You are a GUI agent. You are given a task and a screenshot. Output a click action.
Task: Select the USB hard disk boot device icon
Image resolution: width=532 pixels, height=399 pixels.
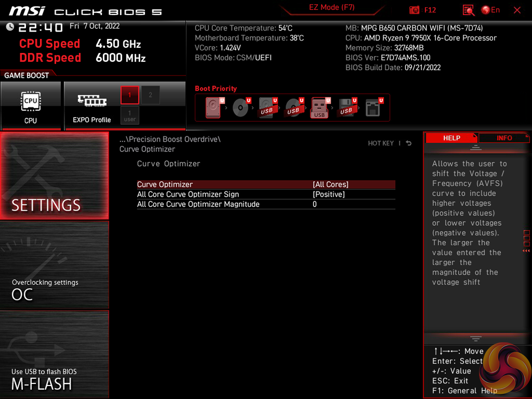pyautogui.click(x=268, y=108)
